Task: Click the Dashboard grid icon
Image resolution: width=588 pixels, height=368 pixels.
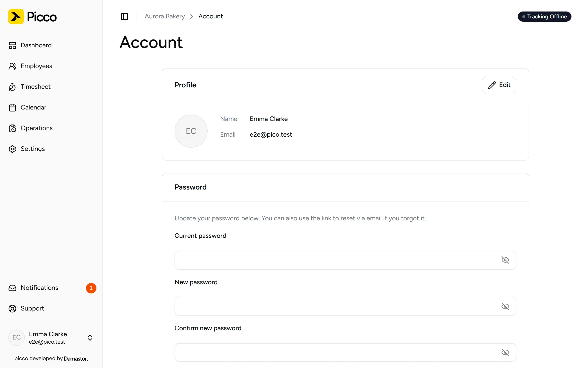Action: pyautogui.click(x=12, y=46)
